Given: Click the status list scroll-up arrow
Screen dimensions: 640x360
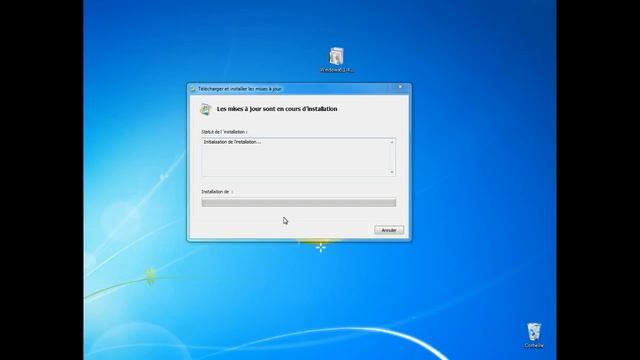Looking at the screenshot, I should point(391,142).
